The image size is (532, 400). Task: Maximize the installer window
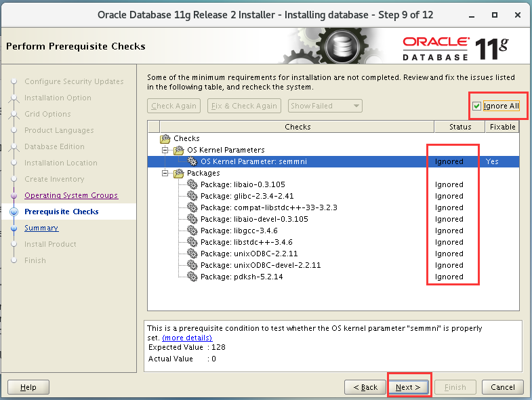click(x=495, y=15)
